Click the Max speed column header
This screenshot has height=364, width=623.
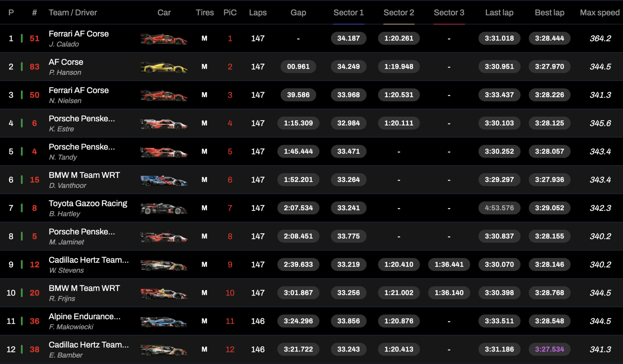point(600,13)
